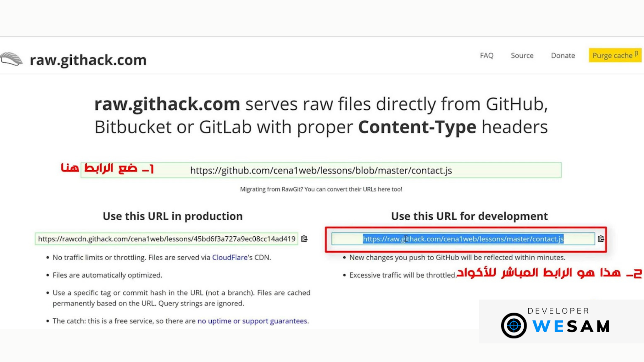Click 'No traffic limits or throttling' bullet

click(x=162, y=257)
